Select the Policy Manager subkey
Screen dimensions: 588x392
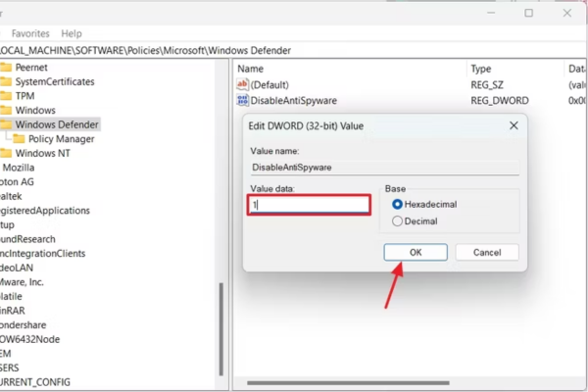coord(61,139)
